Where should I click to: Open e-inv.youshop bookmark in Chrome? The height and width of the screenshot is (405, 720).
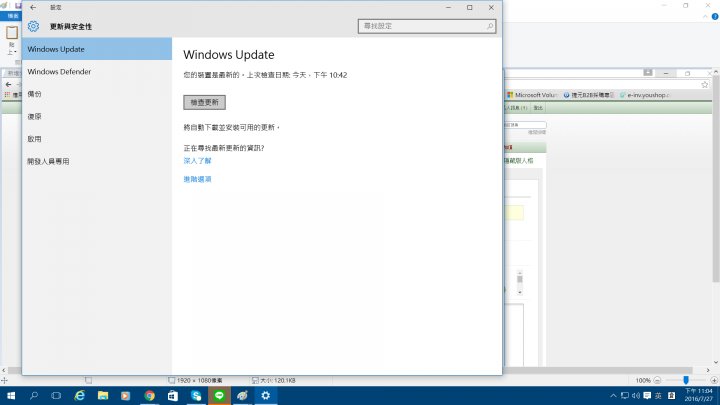point(645,95)
